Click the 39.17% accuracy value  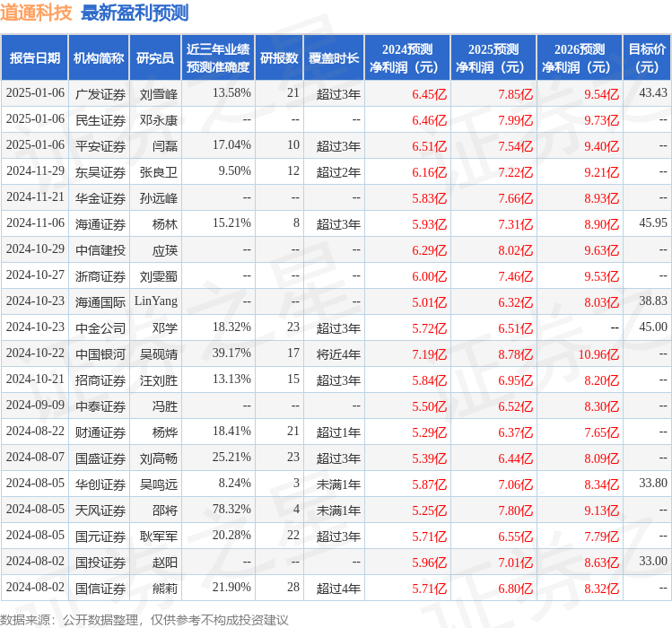[231, 353]
